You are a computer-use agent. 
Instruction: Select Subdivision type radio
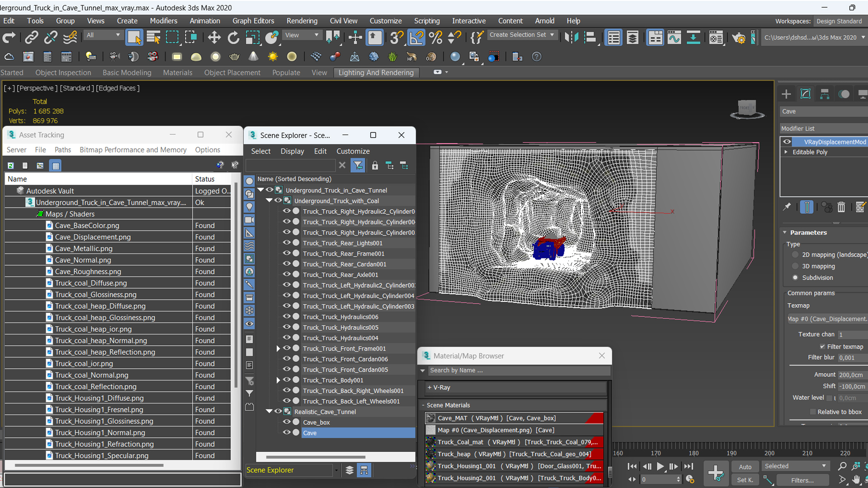click(x=795, y=277)
